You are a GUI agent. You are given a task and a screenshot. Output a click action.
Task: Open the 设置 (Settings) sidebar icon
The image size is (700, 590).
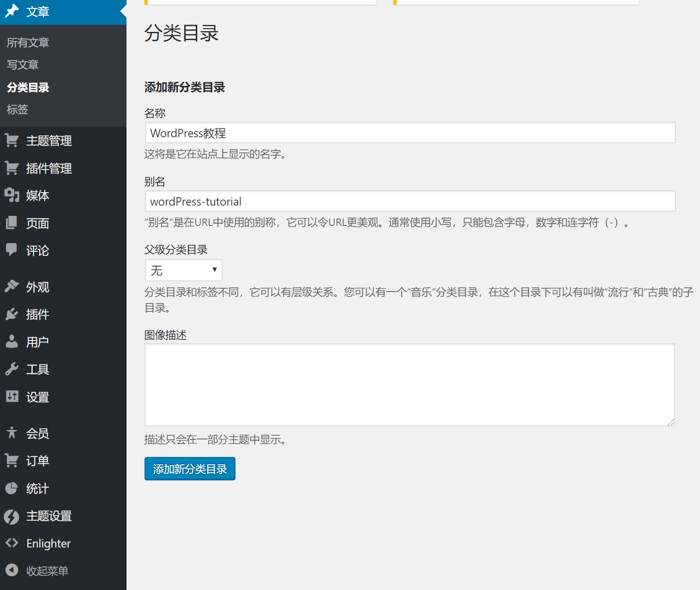point(12,396)
